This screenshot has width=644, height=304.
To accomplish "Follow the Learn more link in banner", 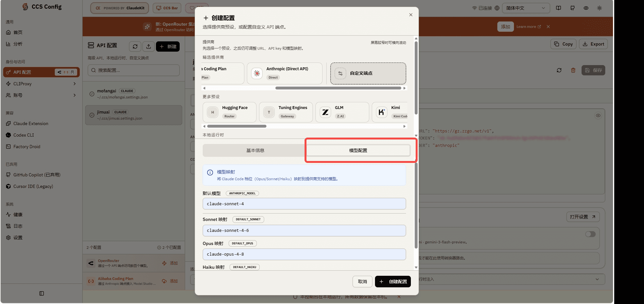I will 529,27.
